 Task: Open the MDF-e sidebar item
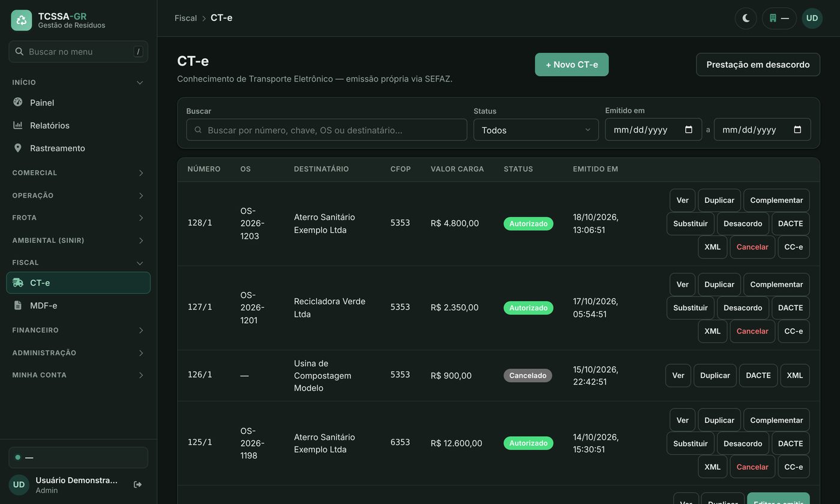pyautogui.click(x=78, y=305)
